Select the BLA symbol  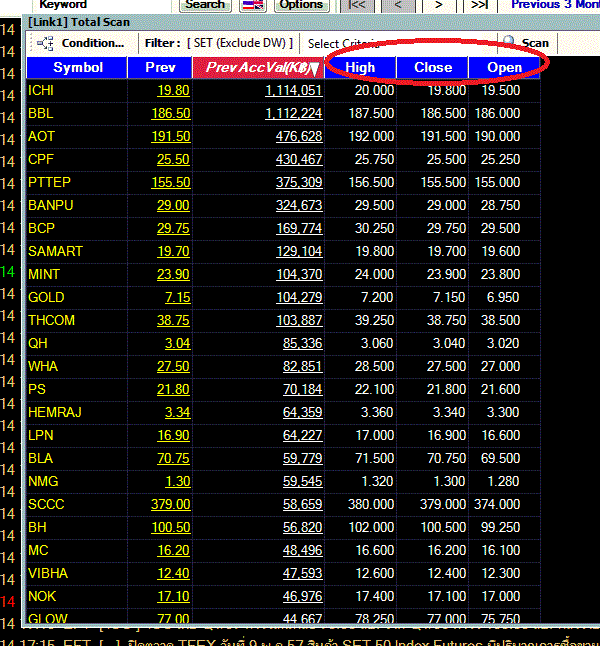pos(40,459)
